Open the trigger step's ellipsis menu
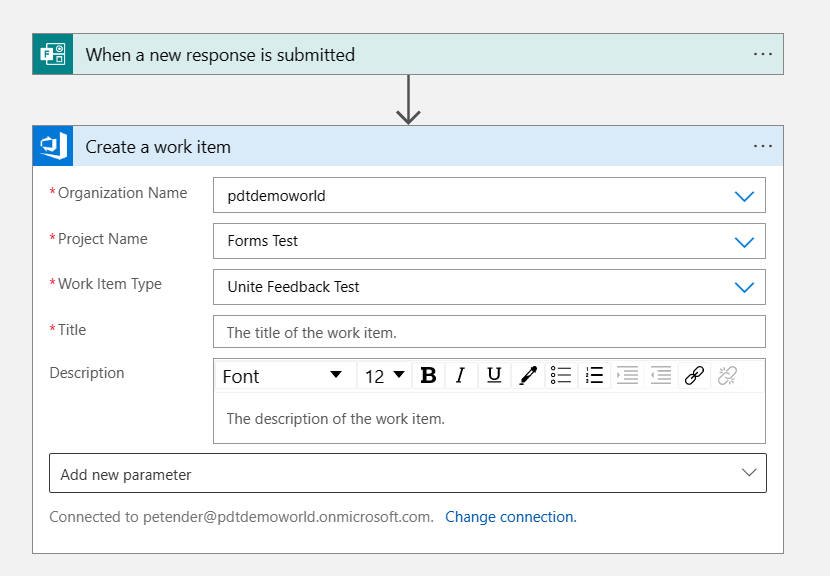Screen dimensions: 830x576 (763, 54)
